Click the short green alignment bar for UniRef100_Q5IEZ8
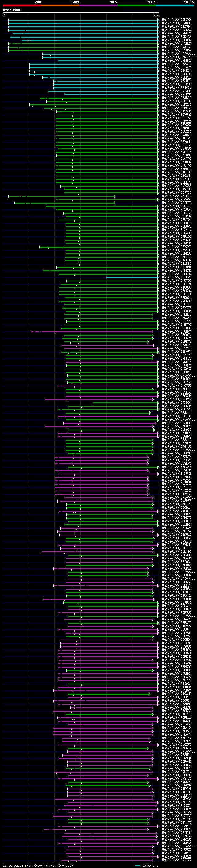197x868 pixels. pos(62,196)
